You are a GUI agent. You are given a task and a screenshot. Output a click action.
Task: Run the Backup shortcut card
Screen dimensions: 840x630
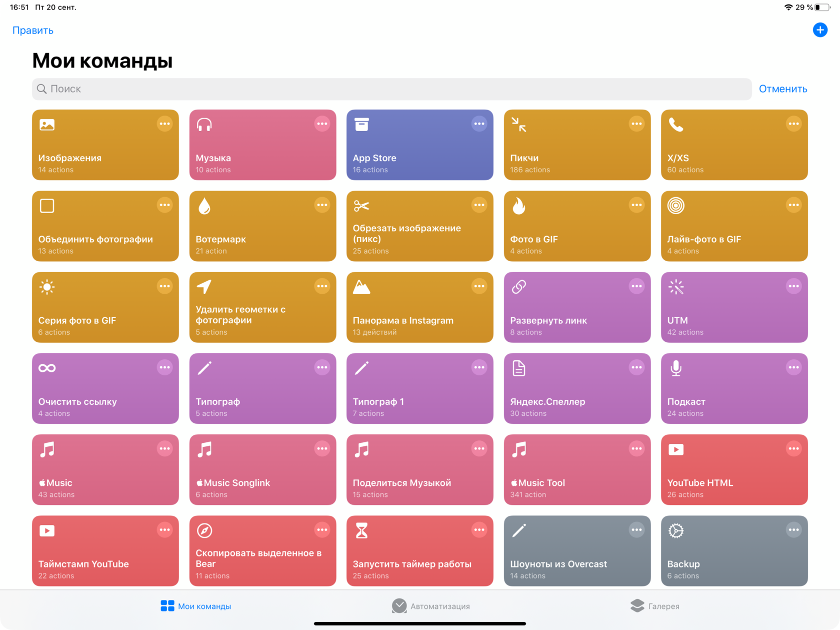point(734,551)
